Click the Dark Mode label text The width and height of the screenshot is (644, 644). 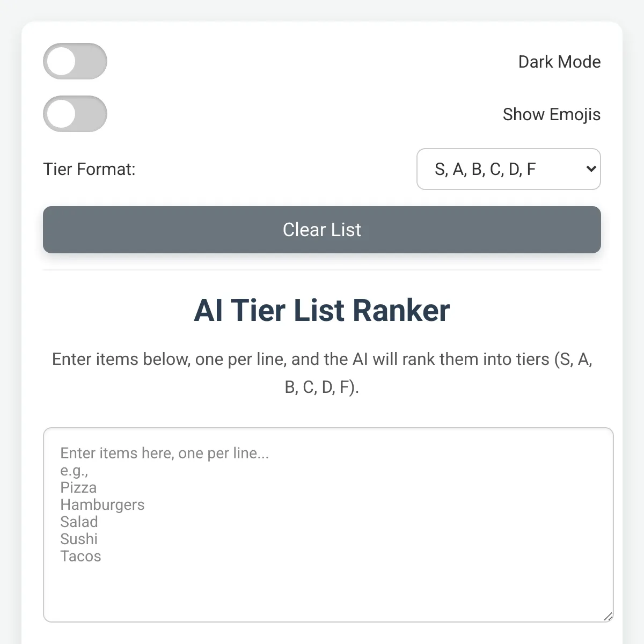(x=559, y=61)
